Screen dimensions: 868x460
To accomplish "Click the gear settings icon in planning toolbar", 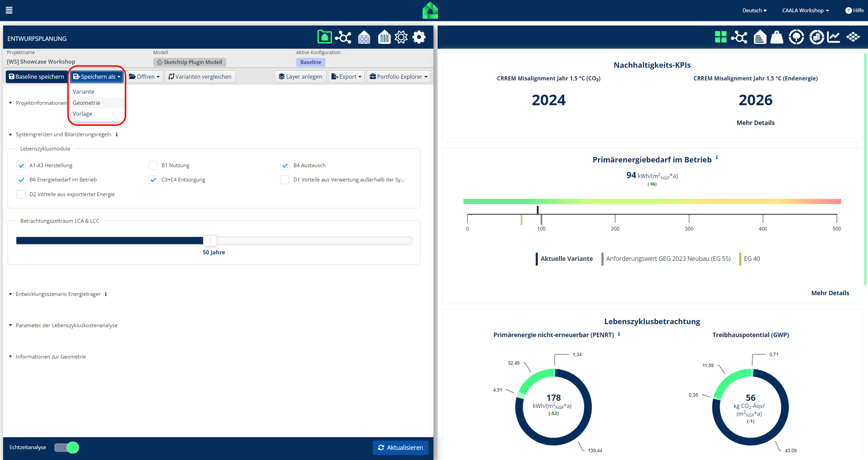I will tap(419, 37).
